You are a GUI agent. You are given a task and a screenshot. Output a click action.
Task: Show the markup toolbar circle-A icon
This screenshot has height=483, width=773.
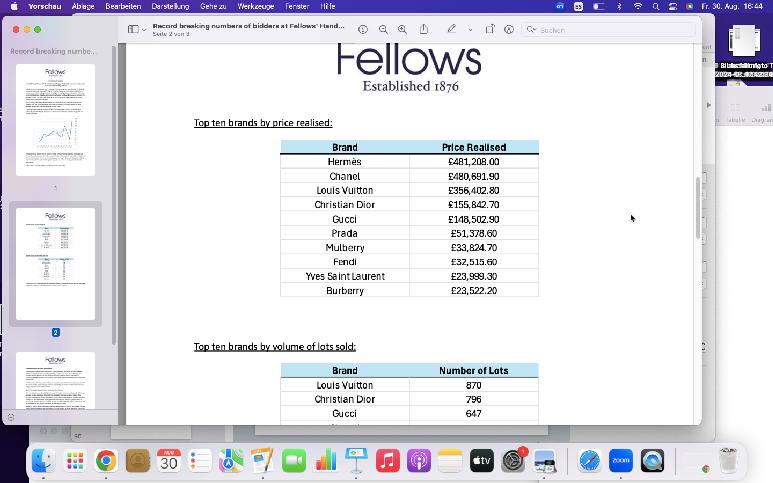[x=509, y=30]
